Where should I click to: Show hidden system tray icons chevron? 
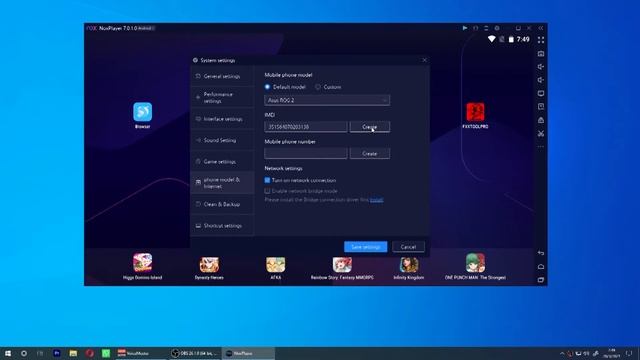pyautogui.click(x=562, y=353)
